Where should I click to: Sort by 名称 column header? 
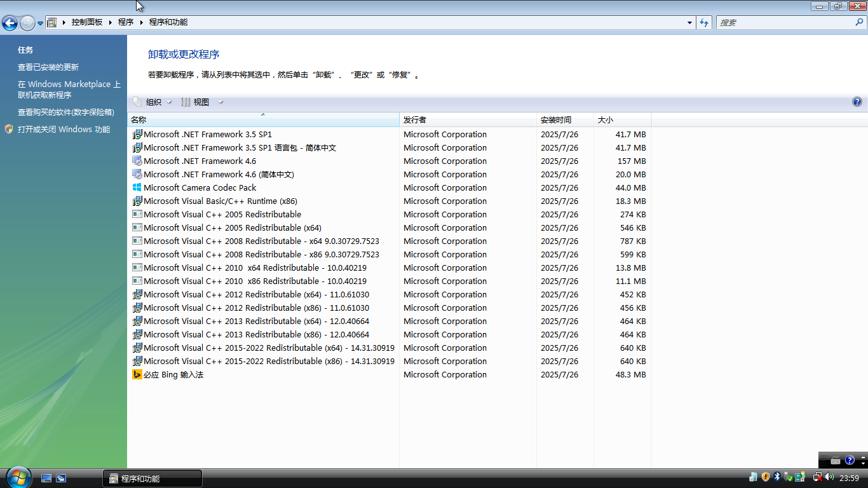click(x=263, y=119)
